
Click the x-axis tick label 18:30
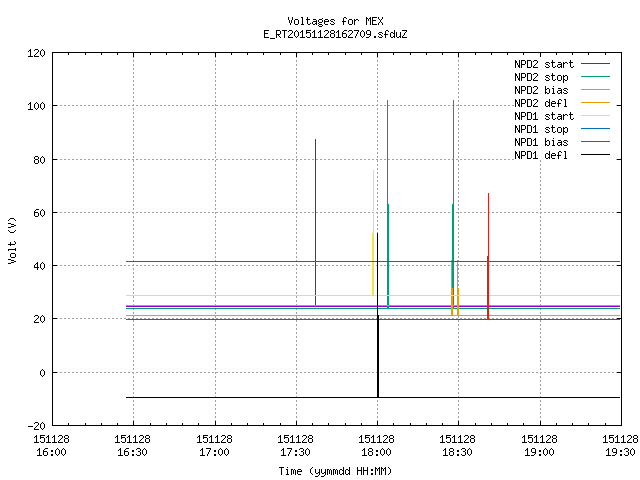457,452
